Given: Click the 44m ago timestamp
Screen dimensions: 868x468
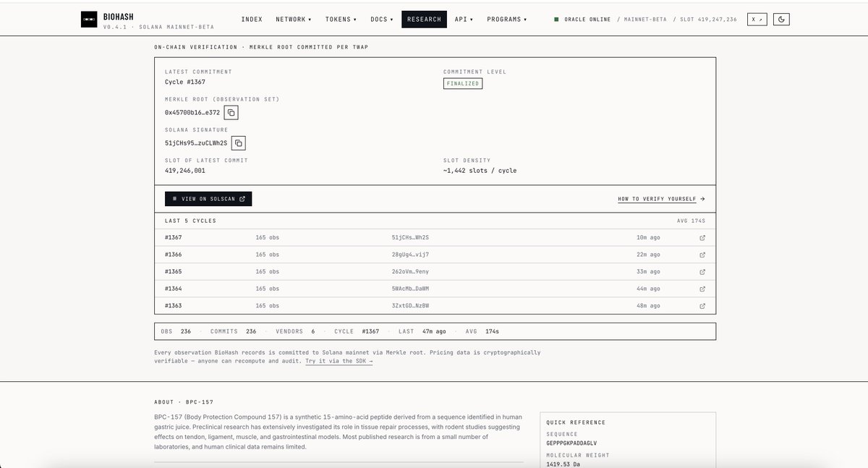Looking at the screenshot, I should [648, 289].
